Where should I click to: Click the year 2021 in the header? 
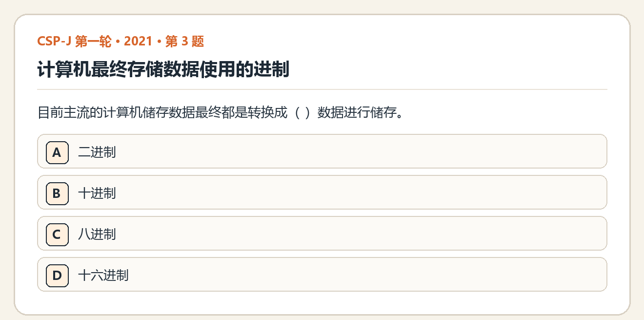pos(139,42)
